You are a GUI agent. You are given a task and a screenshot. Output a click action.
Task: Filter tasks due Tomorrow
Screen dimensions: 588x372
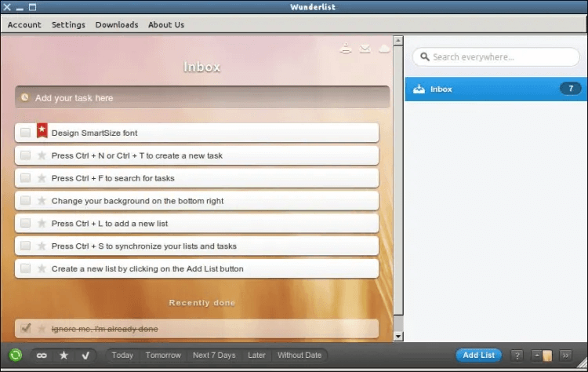(163, 355)
